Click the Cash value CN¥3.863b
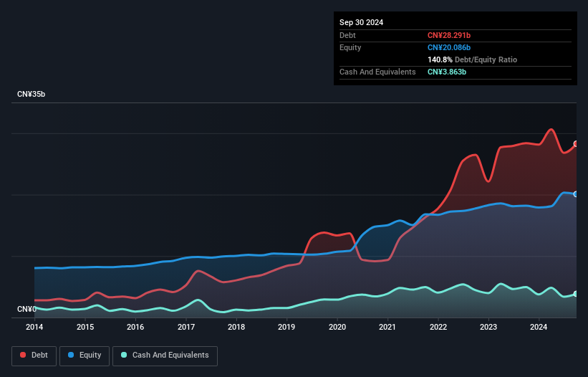 447,72
